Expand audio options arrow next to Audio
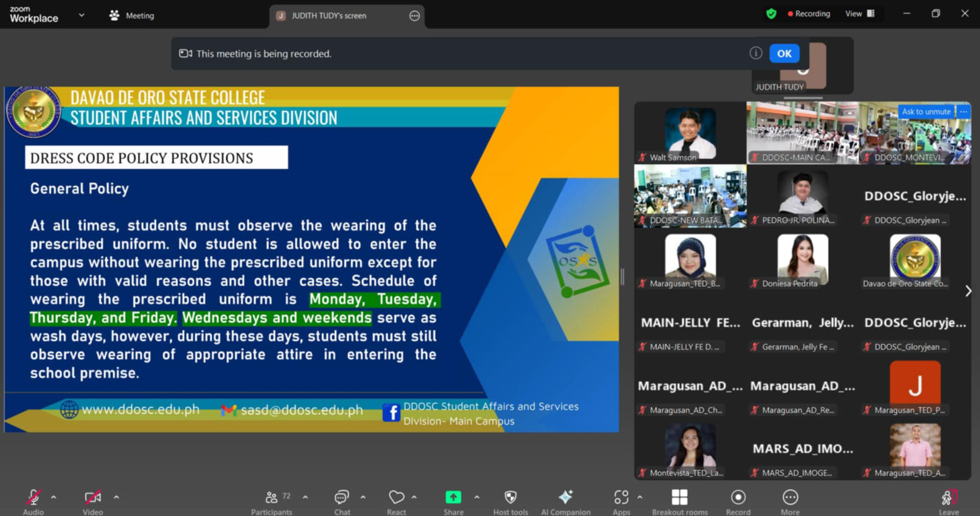The width and height of the screenshot is (980, 516). (54, 497)
